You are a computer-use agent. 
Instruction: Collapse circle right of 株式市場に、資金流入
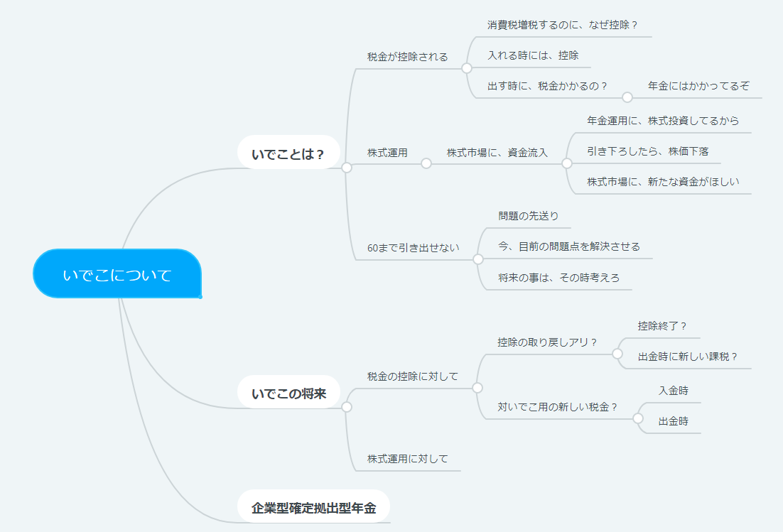coord(567,163)
